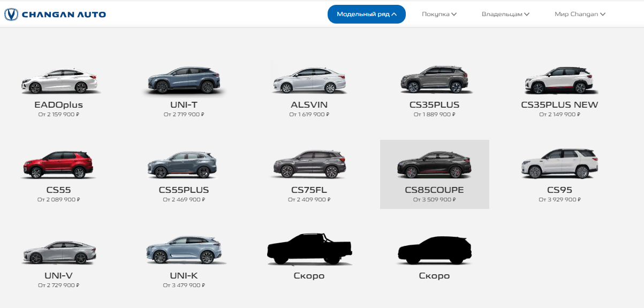644x308 pixels.
Task: Open the CS55PLUS model name link
Action: pos(184,190)
